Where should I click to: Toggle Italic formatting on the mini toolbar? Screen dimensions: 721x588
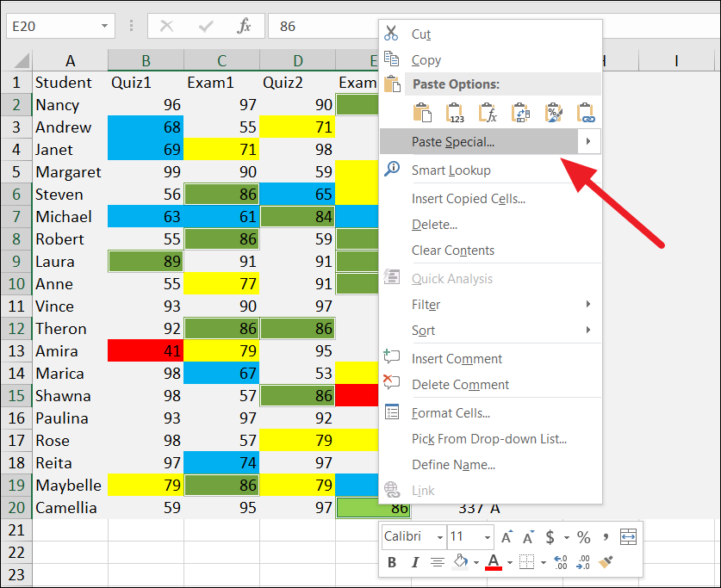(x=414, y=562)
